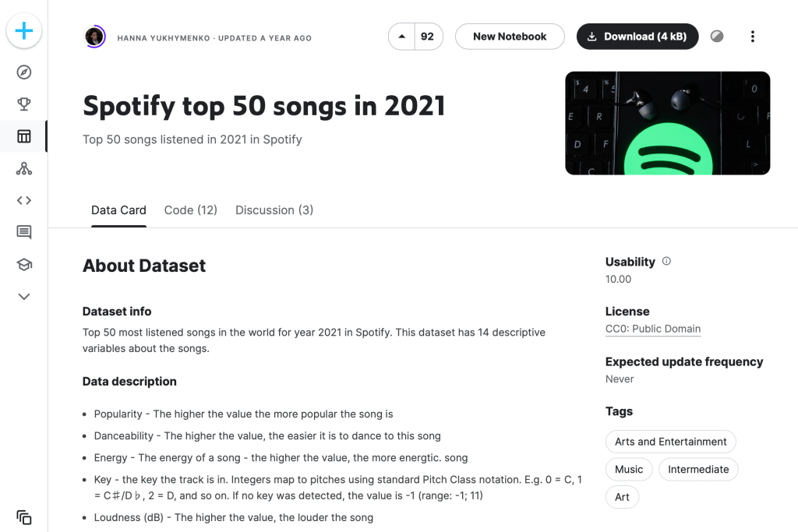Open the compass Home icon in sidebar
Screen dimensions: 798x532
[x=24, y=72]
